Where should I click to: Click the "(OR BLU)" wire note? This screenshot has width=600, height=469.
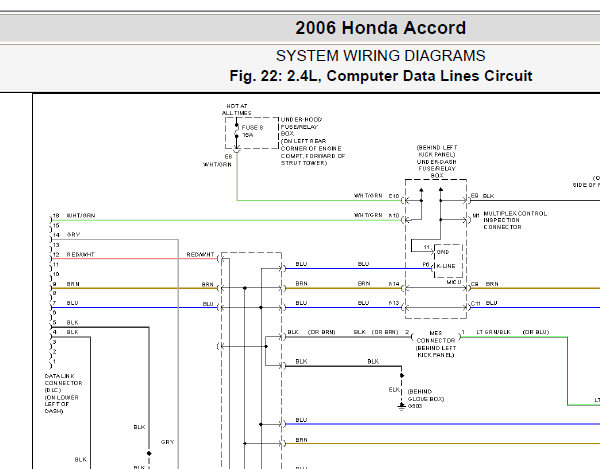coord(536,332)
